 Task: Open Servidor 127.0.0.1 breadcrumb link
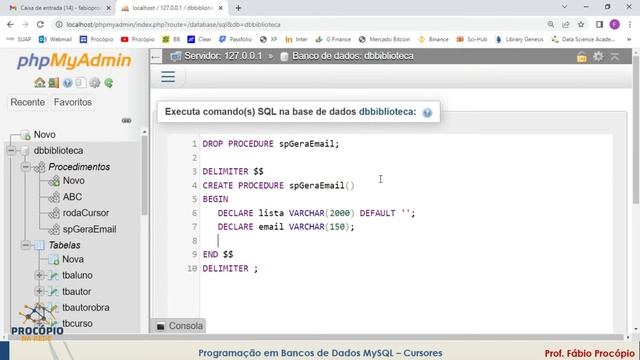(x=223, y=56)
